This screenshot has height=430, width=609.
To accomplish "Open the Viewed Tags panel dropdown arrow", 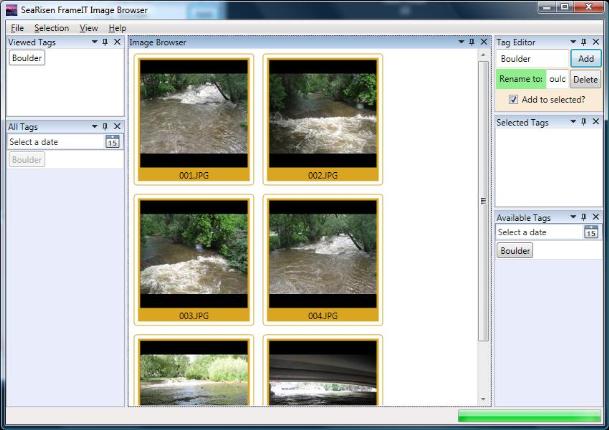I will (94, 42).
